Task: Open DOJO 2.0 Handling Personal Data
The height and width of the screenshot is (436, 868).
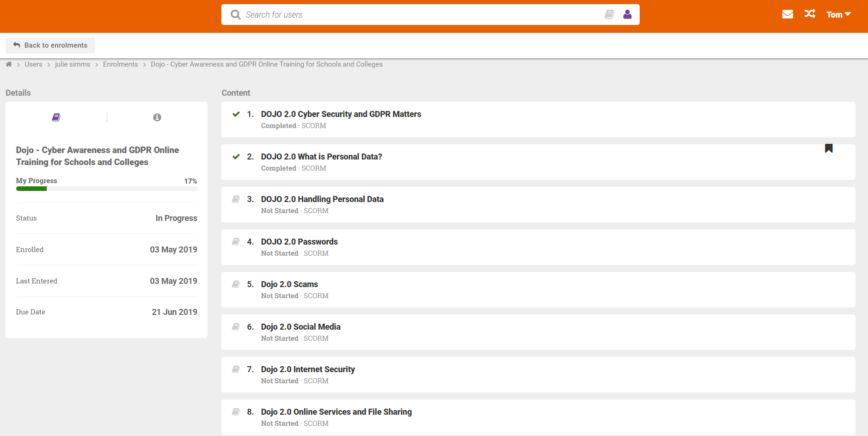Action: pyautogui.click(x=322, y=199)
